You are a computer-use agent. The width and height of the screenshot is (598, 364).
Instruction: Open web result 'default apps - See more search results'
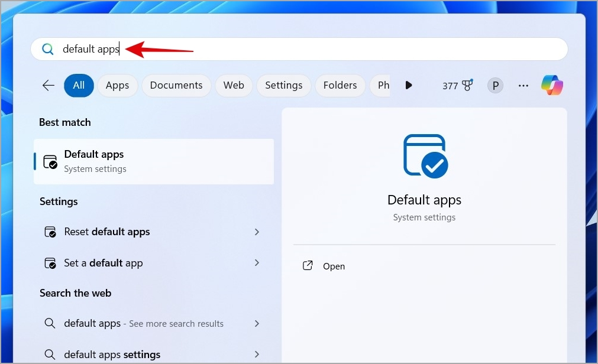(154, 324)
